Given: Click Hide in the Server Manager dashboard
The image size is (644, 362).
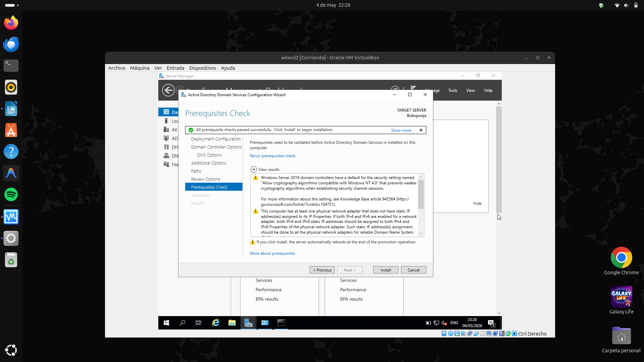Looking at the screenshot, I should [x=477, y=203].
